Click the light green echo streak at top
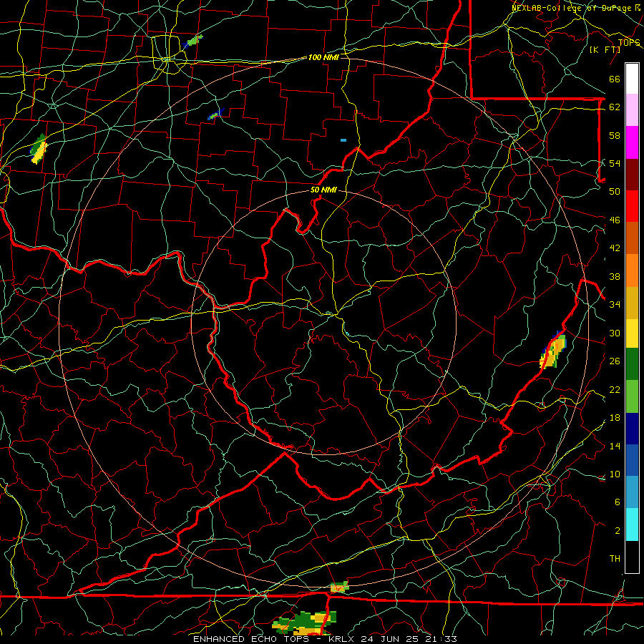This screenshot has height=644, width=644. (x=193, y=41)
